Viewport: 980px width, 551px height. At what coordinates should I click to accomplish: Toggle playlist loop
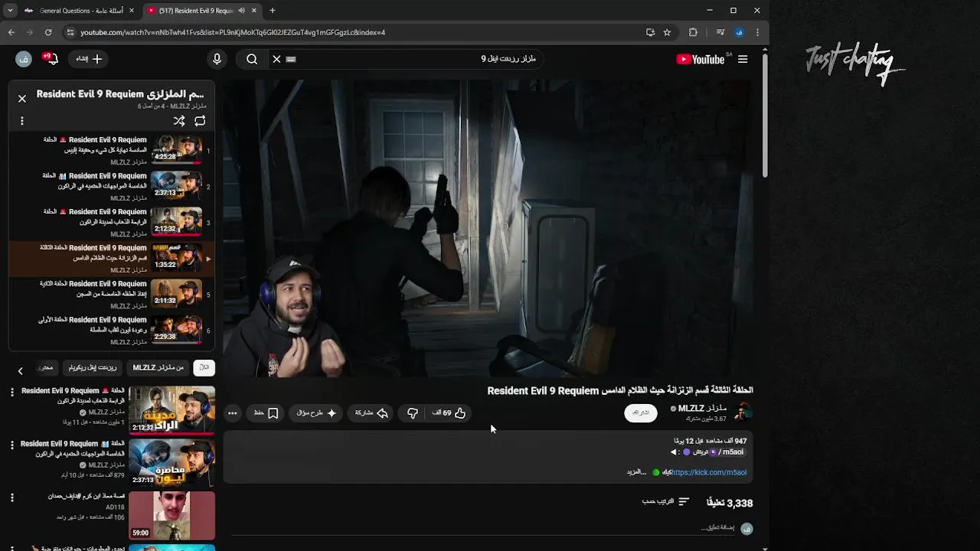(x=200, y=121)
